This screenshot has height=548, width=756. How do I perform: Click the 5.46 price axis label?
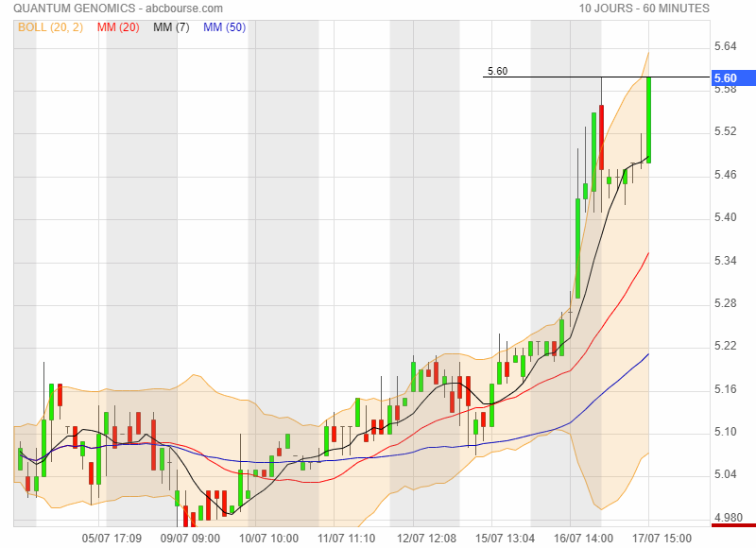[x=726, y=175]
